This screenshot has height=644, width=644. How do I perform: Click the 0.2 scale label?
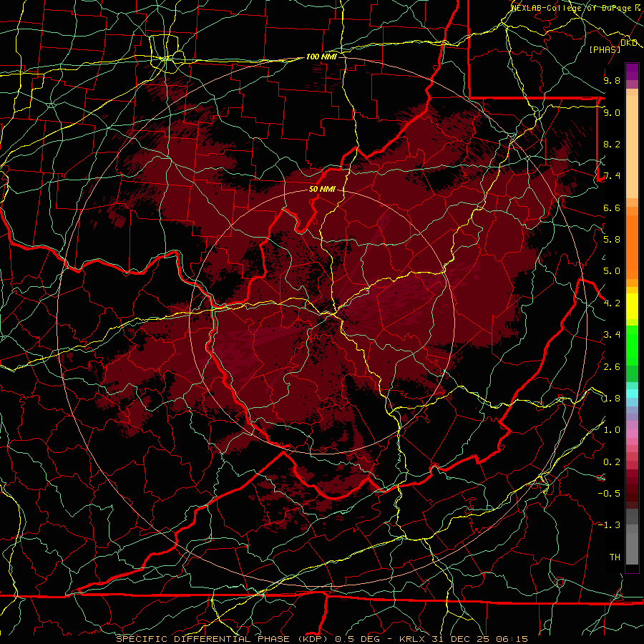click(x=612, y=462)
